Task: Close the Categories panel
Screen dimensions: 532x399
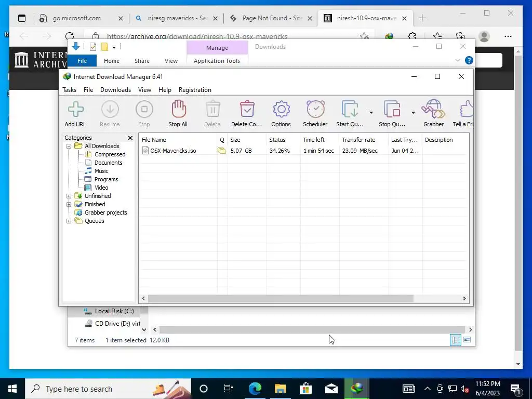Action: [x=130, y=138]
